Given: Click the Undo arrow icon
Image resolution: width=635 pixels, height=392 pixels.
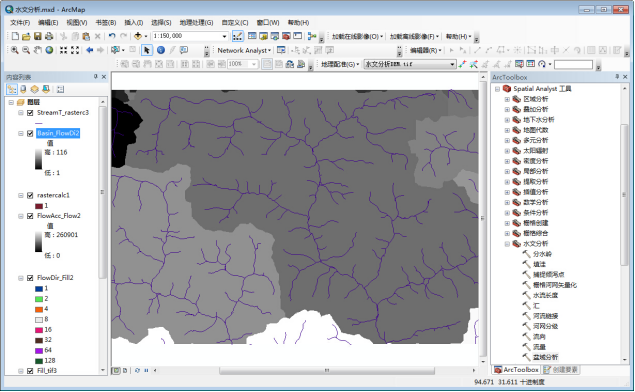Looking at the screenshot, I should tap(112, 36).
